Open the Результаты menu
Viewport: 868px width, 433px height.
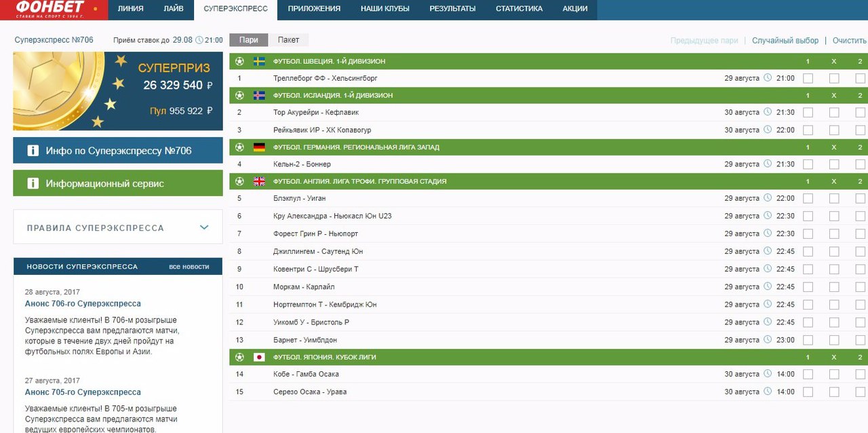click(x=452, y=9)
